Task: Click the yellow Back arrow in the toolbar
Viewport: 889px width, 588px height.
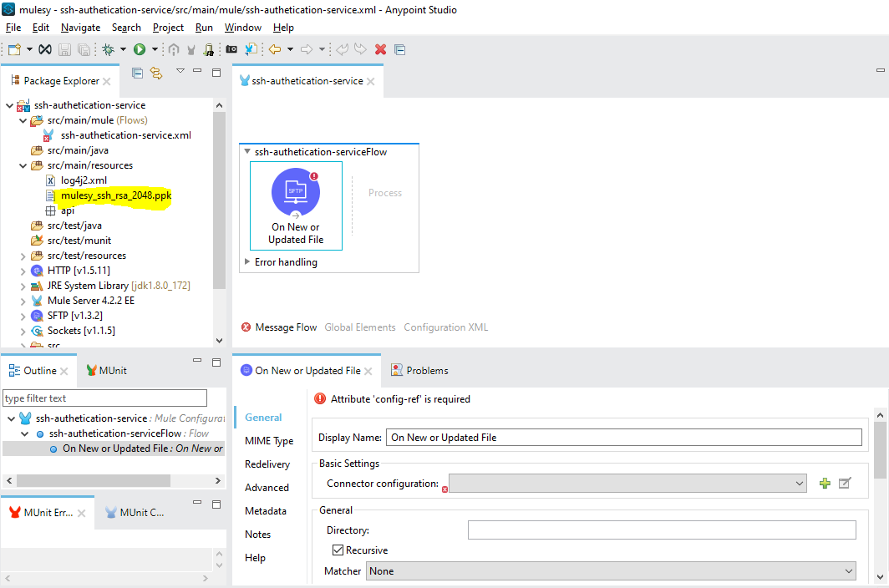Action: pyautogui.click(x=275, y=50)
